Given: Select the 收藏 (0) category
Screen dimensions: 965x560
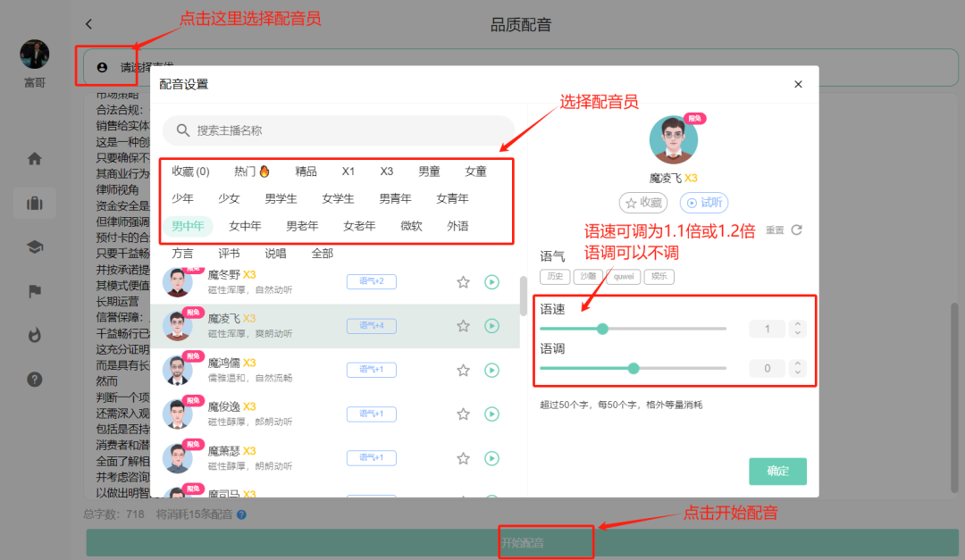Looking at the screenshot, I should (190, 171).
